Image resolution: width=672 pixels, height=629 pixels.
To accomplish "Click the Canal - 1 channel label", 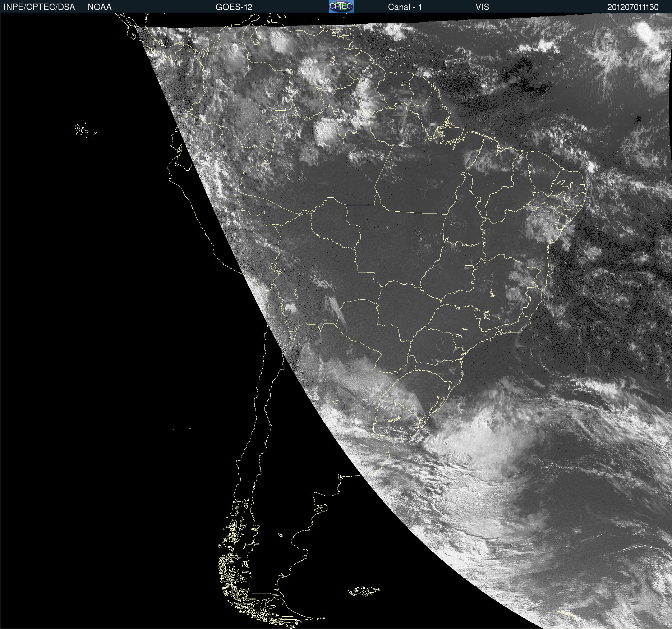I will click(x=405, y=7).
